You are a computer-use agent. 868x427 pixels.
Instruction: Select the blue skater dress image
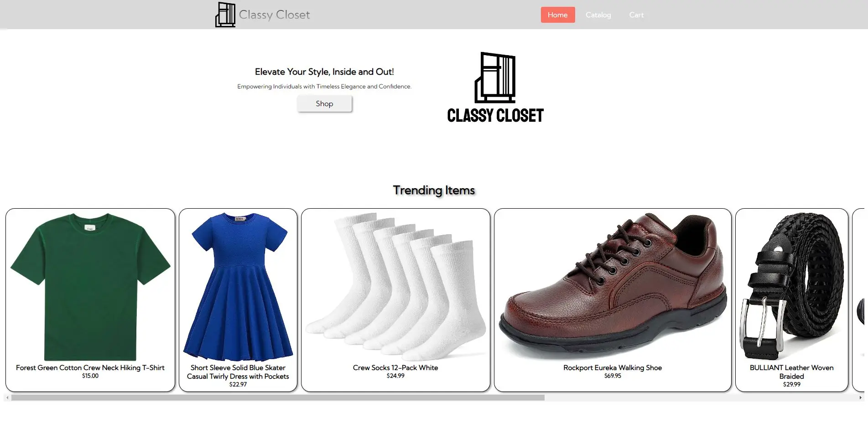pyautogui.click(x=238, y=287)
